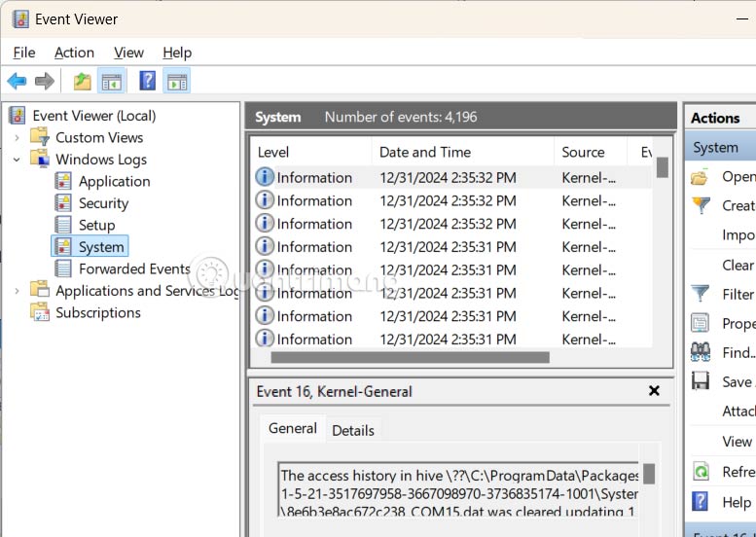Click the event list horizontal scrollbar
The image size is (756, 537).
click(x=410, y=357)
